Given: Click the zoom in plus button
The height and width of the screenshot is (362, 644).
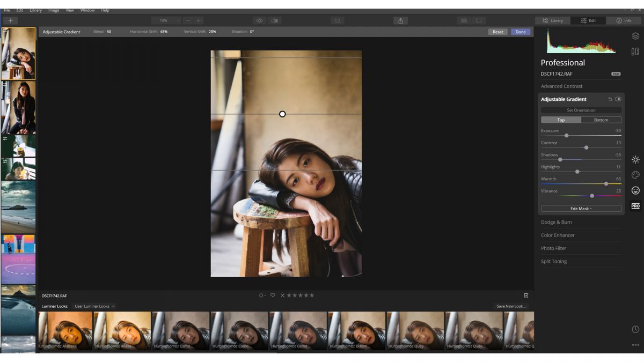Looking at the screenshot, I should coord(199,20).
